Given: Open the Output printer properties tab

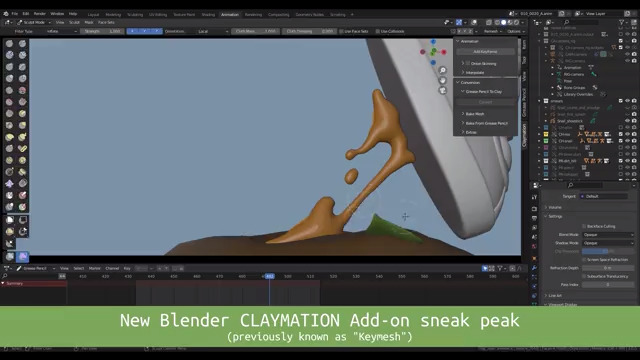Looking at the screenshot, I should point(534,218).
